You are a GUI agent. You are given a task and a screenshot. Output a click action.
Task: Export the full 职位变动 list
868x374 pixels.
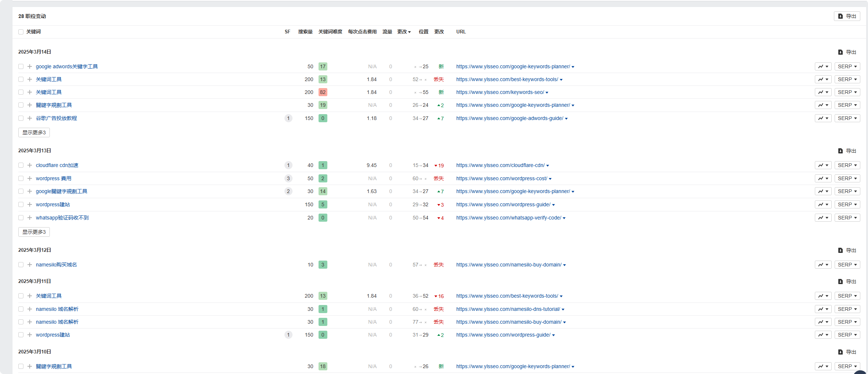847,16
